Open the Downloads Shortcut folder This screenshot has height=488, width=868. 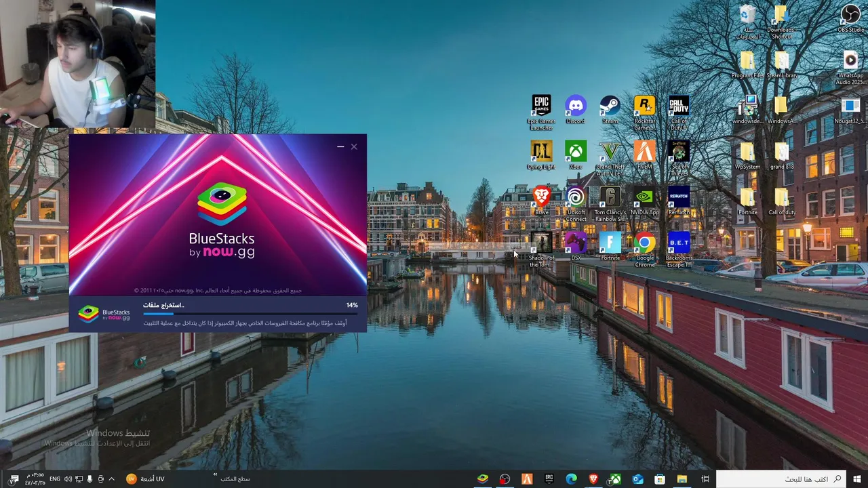[x=781, y=22]
